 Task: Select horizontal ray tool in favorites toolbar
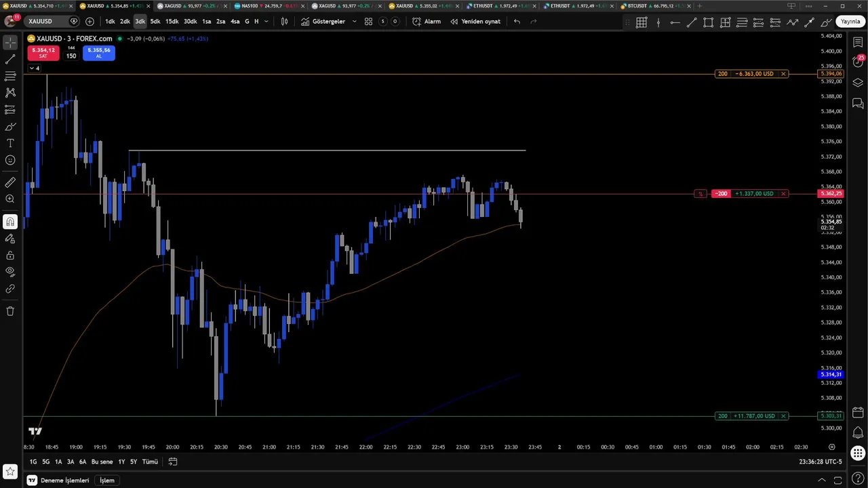tap(675, 22)
